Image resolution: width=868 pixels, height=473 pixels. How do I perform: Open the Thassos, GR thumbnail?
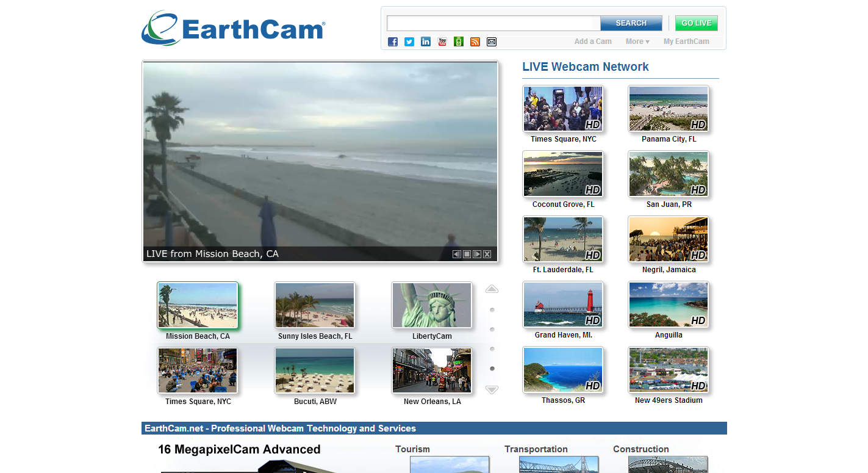pyautogui.click(x=563, y=370)
